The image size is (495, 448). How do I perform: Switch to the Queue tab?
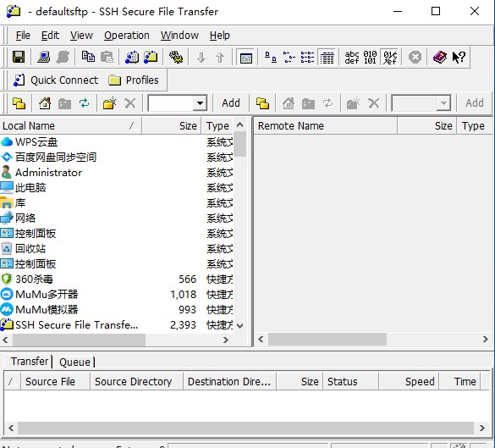(75, 362)
